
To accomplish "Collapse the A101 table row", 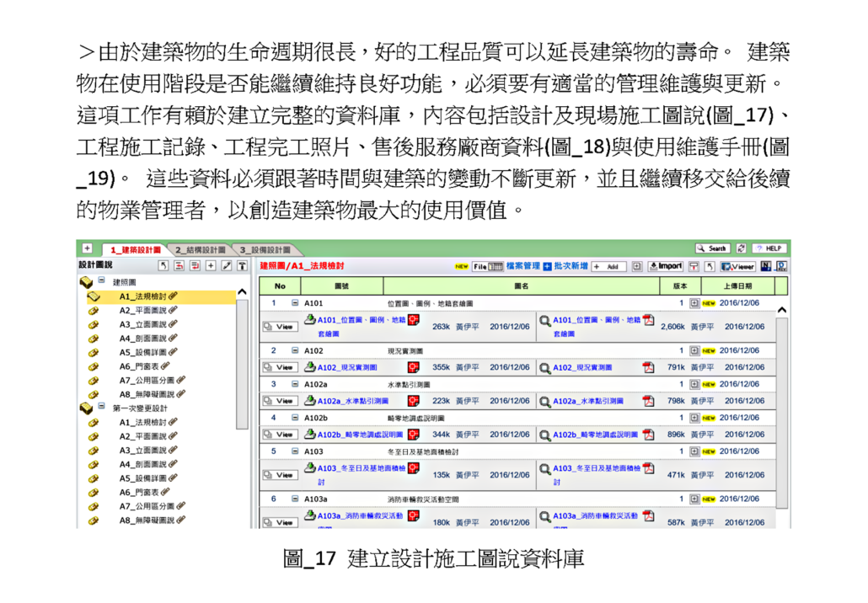I will 295,303.
